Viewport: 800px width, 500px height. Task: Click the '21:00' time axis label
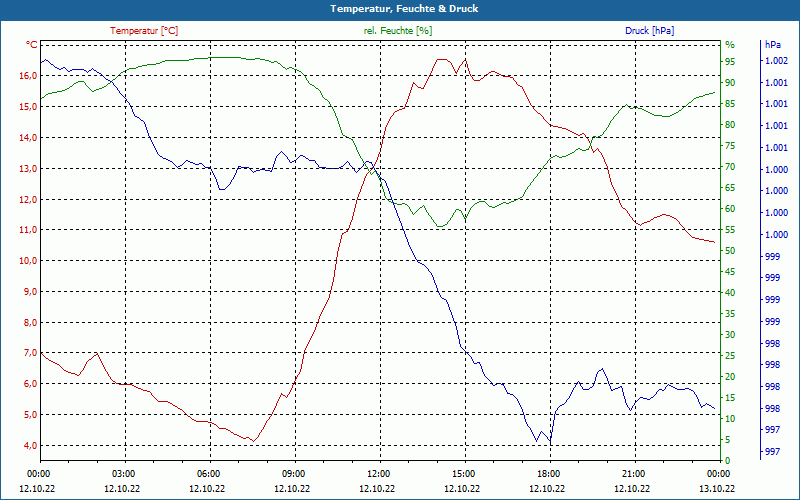coord(635,473)
